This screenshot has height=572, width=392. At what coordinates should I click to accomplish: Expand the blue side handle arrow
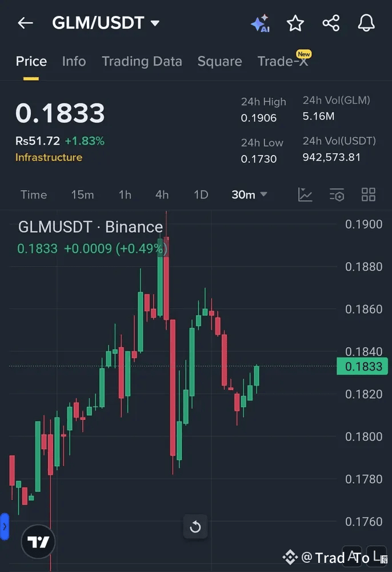click(4, 526)
